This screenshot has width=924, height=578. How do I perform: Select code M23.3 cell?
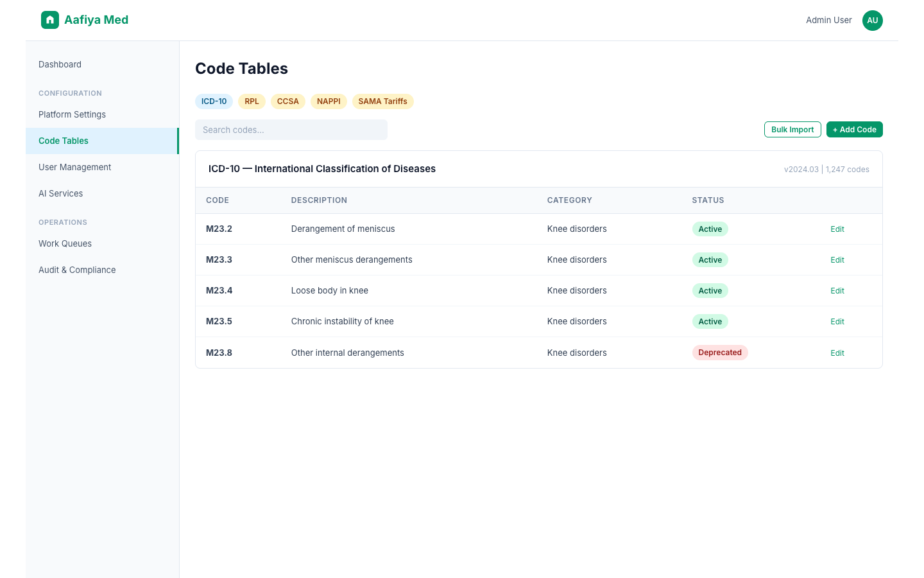[x=219, y=259]
